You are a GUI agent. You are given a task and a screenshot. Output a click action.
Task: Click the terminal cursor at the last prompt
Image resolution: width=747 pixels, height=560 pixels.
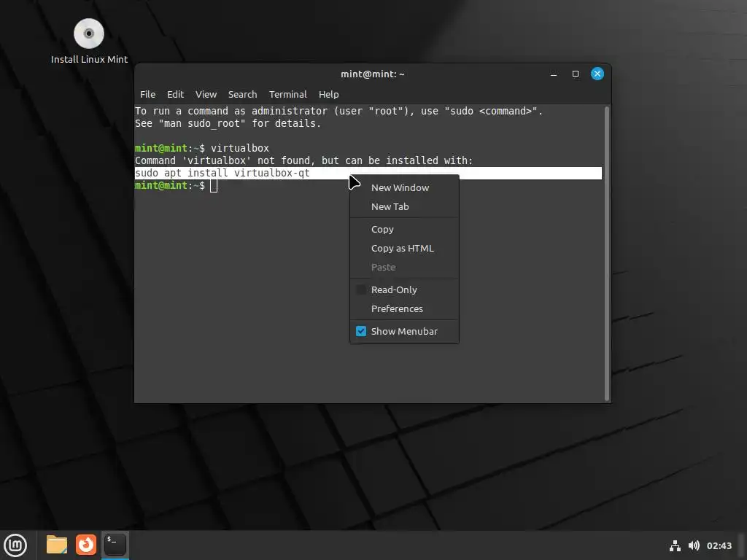click(214, 186)
